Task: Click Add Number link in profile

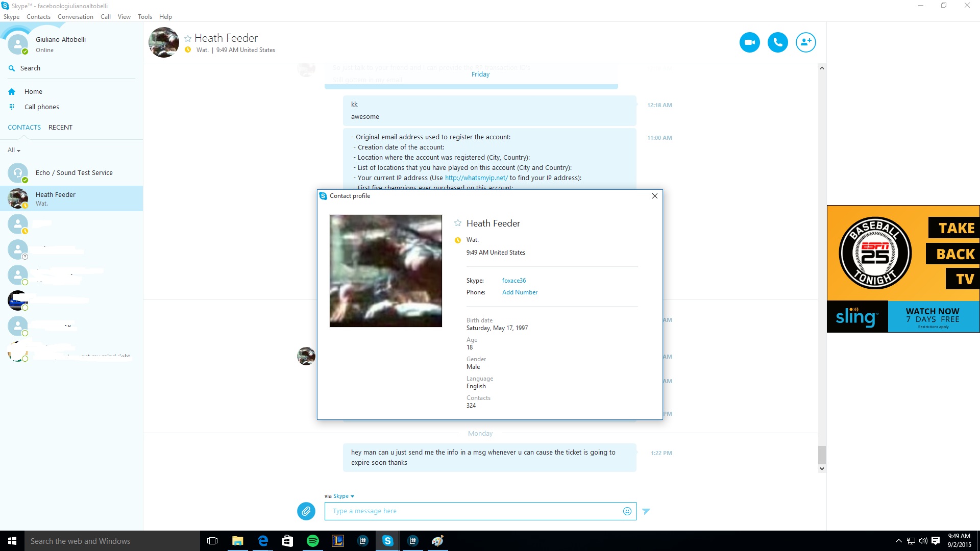Action: click(x=520, y=292)
